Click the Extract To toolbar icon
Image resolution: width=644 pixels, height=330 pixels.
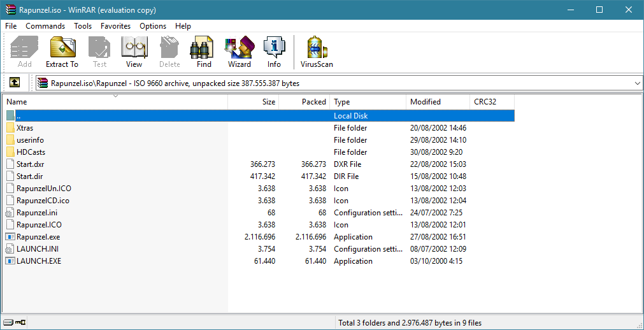click(62, 47)
